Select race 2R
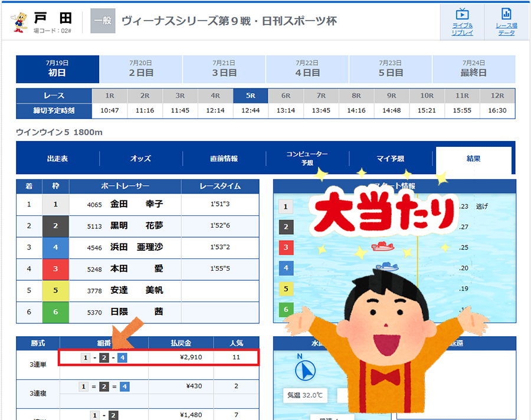The width and height of the screenshot is (531, 420). [x=145, y=96]
